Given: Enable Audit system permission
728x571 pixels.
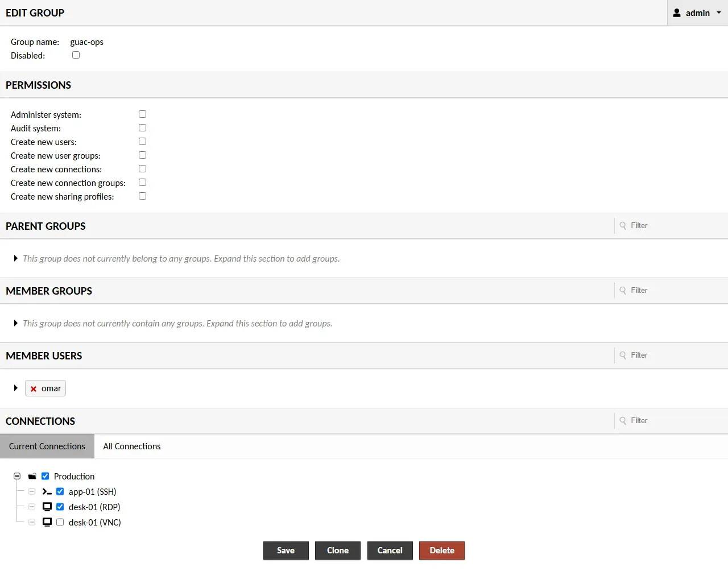Looking at the screenshot, I should pyautogui.click(x=142, y=128).
